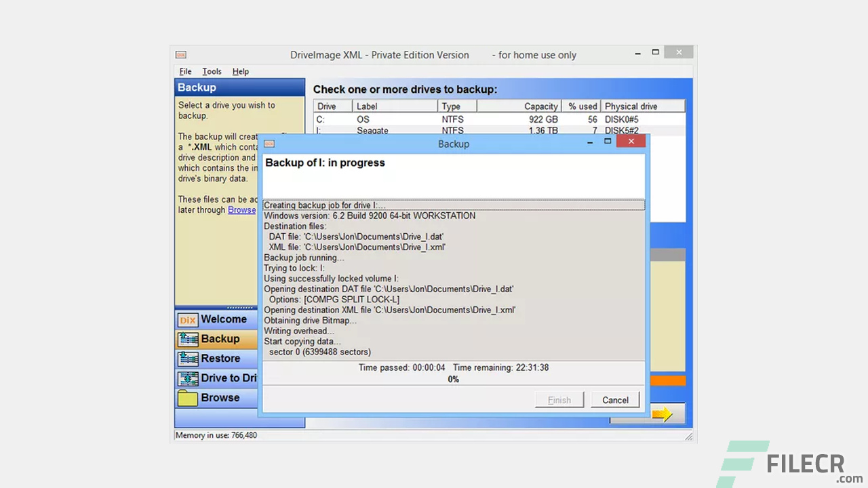Open the Tools menu
Screen dimensions: 868x488
212,71
